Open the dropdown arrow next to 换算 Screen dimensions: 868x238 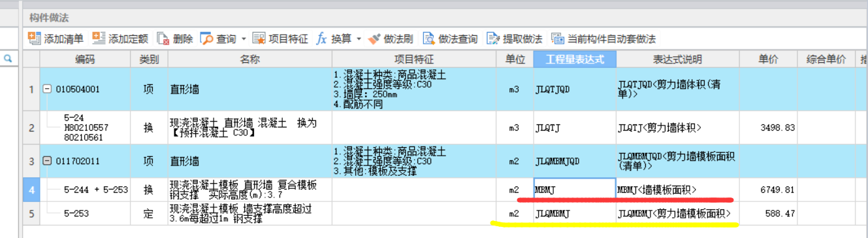point(359,39)
